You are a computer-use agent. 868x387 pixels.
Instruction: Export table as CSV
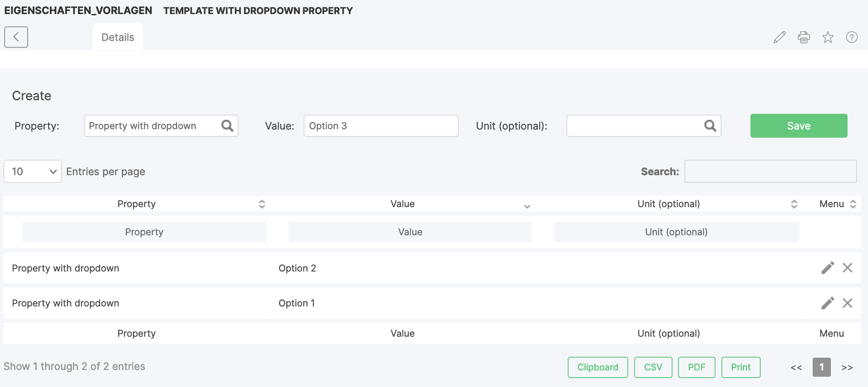(x=653, y=367)
